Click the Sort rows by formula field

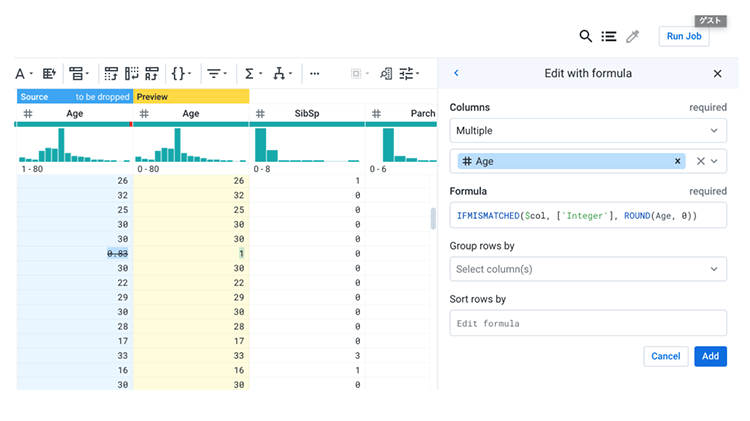click(588, 323)
